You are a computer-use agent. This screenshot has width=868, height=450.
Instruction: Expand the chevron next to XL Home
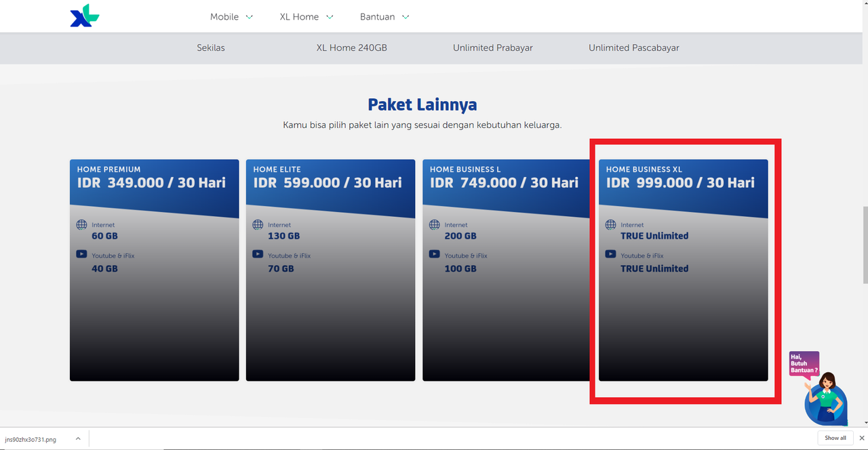330,17
